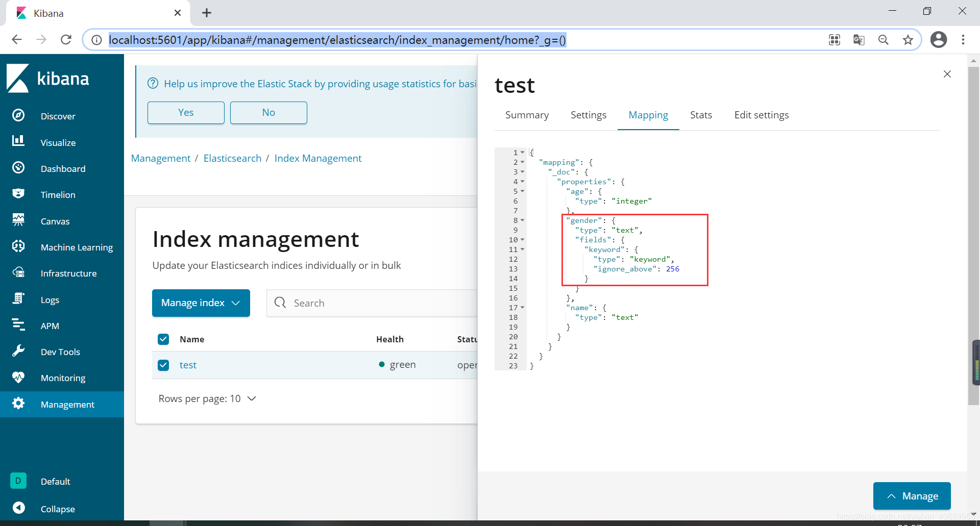Click the page vertical scrollbar

point(973,235)
